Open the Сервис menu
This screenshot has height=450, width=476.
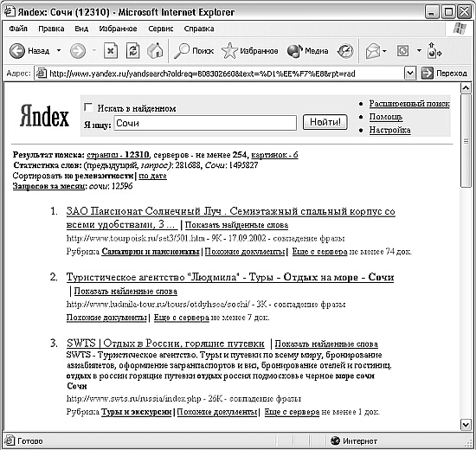[x=161, y=29]
